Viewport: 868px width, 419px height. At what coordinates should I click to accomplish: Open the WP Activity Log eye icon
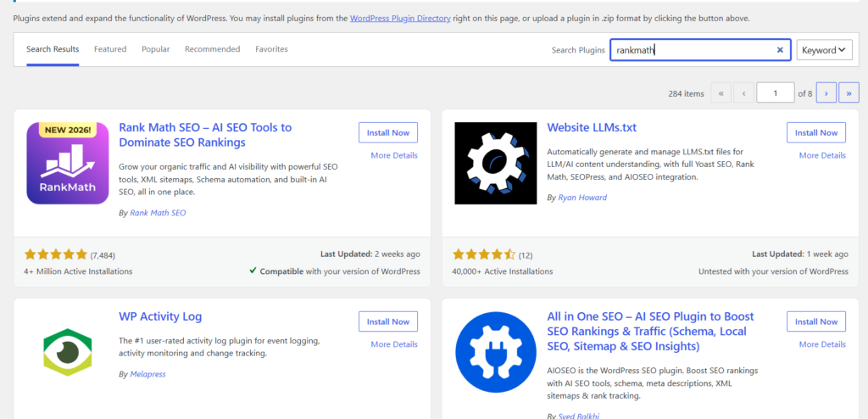pyautogui.click(x=68, y=352)
